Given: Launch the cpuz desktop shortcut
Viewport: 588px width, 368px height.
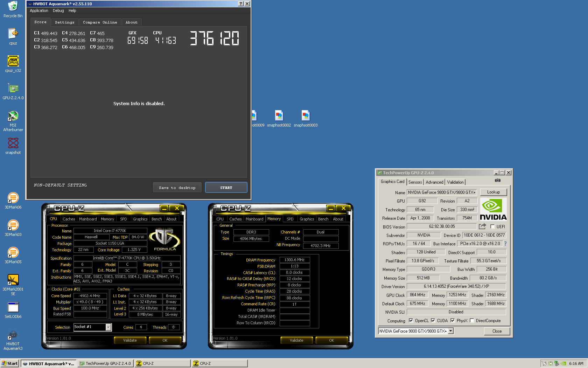Looking at the screenshot, I should coord(13,36).
